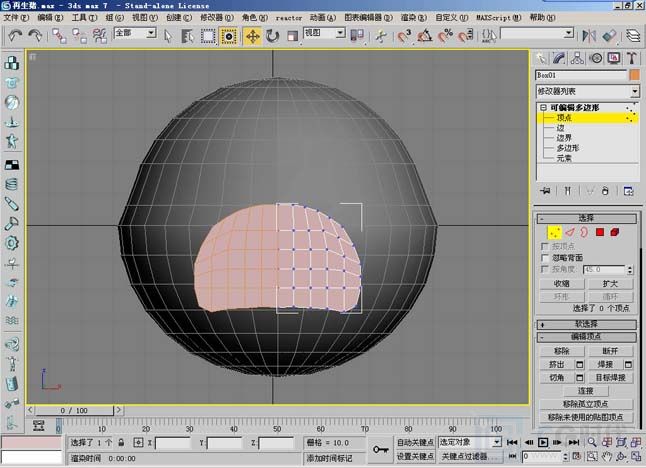This screenshot has width=646, height=468.
Task: Collapse the 编辑顶点 rollout header
Action: click(x=586, y=337)
